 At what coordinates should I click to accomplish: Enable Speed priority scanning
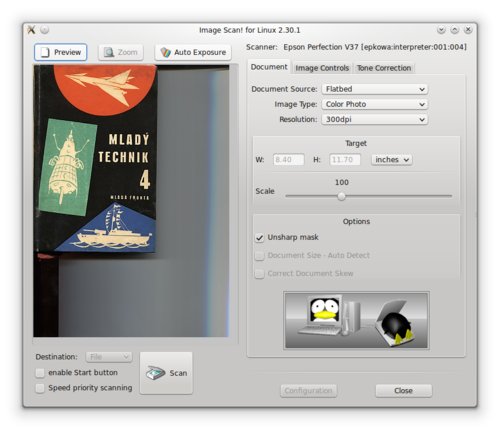tap(40, 388)
